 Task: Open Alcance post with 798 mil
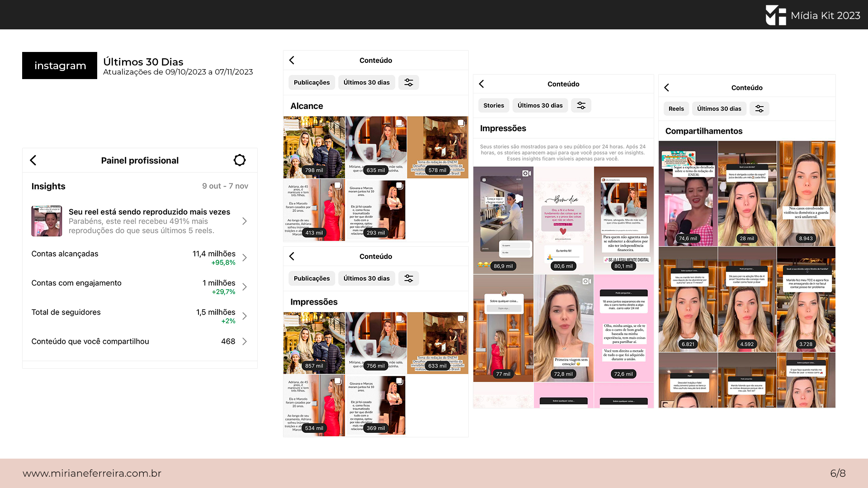(x=314, y=147)
